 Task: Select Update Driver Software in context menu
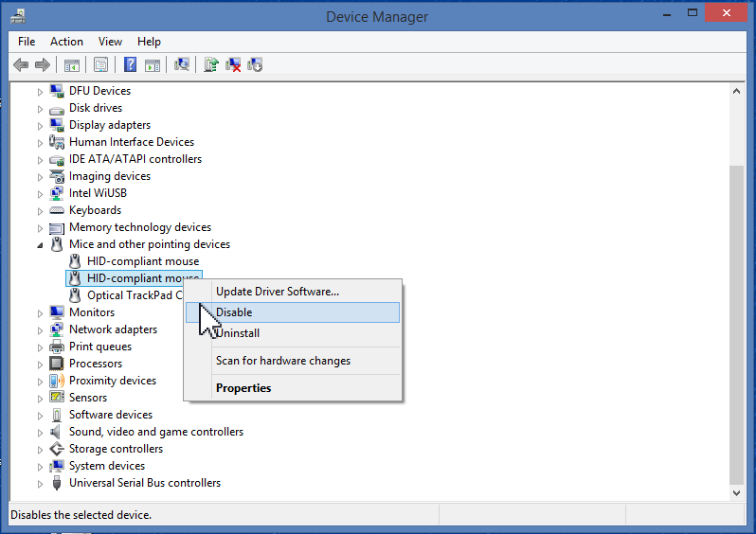pos(277,292)
